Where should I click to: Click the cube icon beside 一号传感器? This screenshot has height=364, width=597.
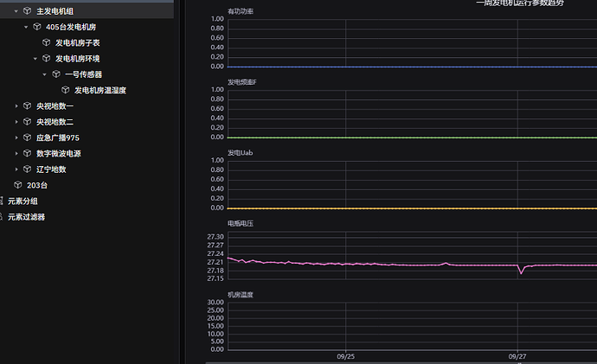[x=56, y=74]
